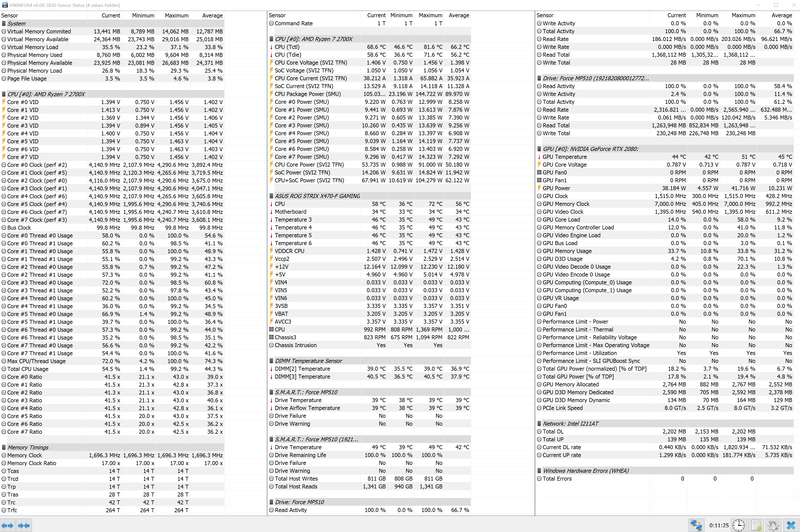This screenshot has height=532, width=800.
Task: Select GPU Temperature sensor row
Action: click(564, 157)
